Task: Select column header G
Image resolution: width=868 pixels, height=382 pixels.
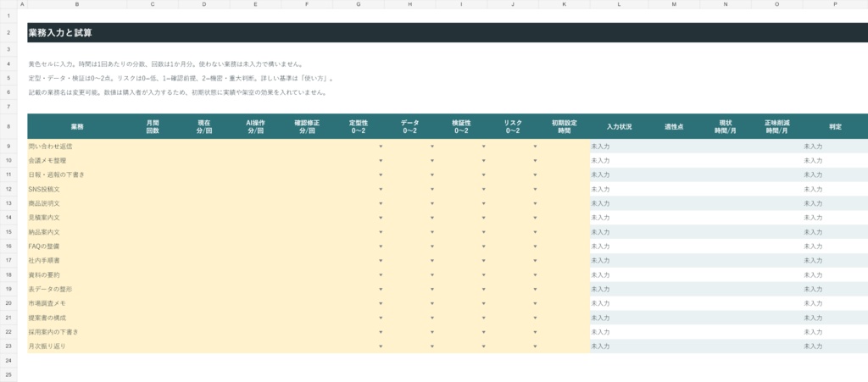Action: [x=359, y=4]
